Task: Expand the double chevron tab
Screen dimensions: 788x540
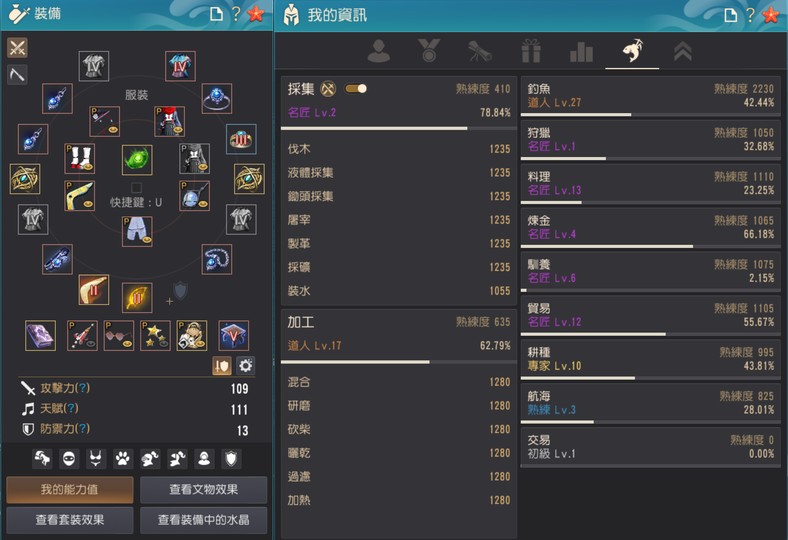Action: pyautogui.click(x=682, y=51)
